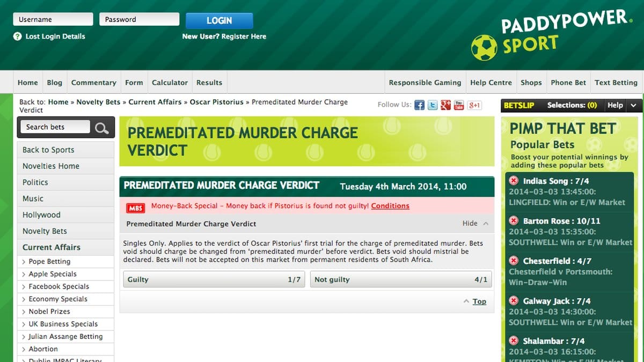Open the Help Centre tab

tap(491, 83)
